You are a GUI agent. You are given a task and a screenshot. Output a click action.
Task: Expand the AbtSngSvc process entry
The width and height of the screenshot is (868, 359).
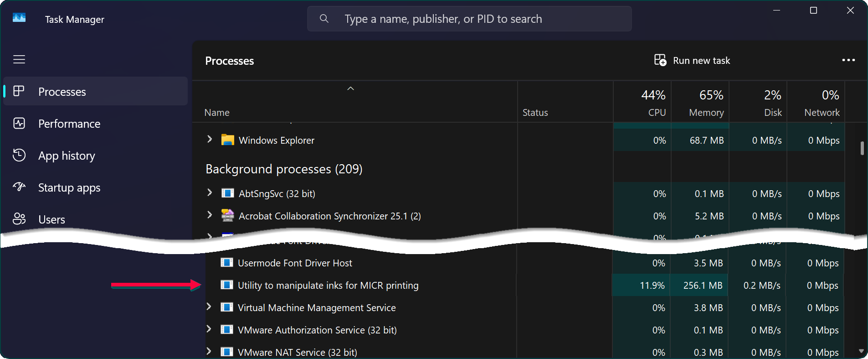click(210, 193)
